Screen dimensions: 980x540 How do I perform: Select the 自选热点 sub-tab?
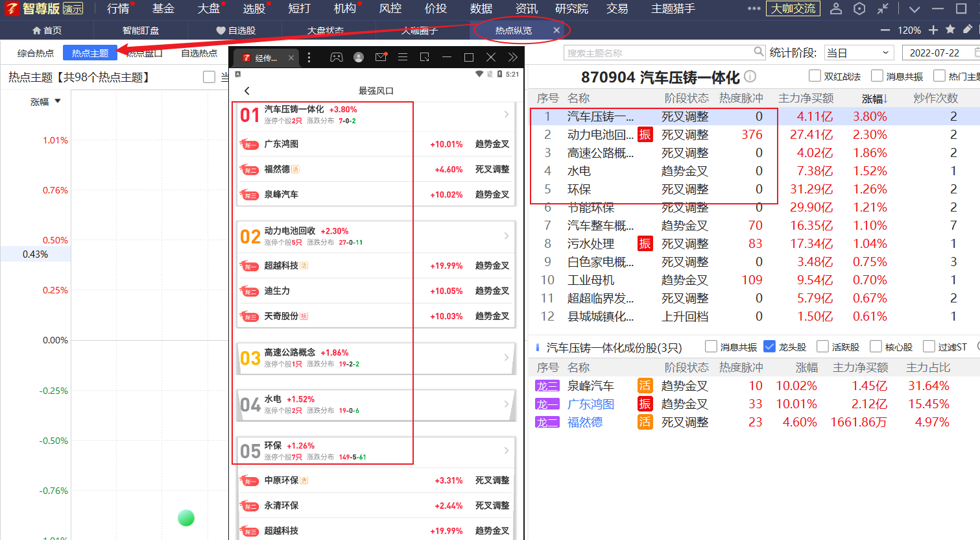pyautogui.click(x=199, y=53)
